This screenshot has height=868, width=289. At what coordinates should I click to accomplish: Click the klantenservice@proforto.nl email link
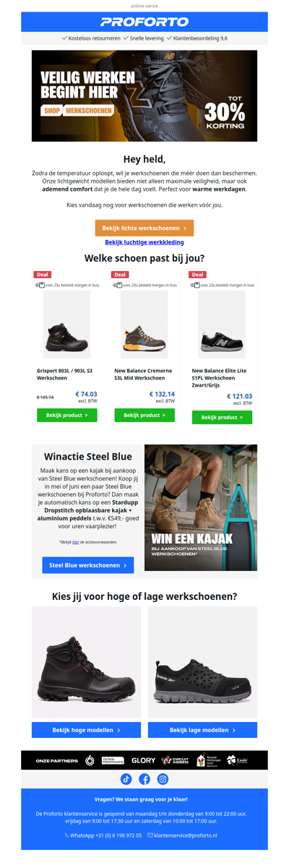click(x=183, y=835)
